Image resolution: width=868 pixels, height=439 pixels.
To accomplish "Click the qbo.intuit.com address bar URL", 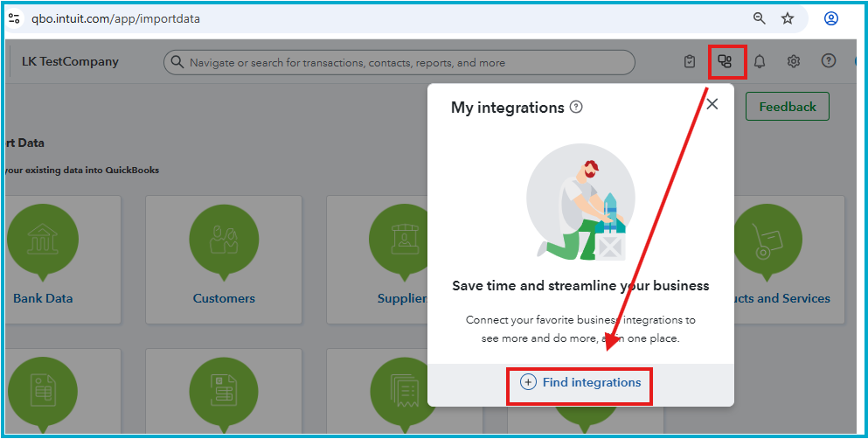I will (115, 19).
